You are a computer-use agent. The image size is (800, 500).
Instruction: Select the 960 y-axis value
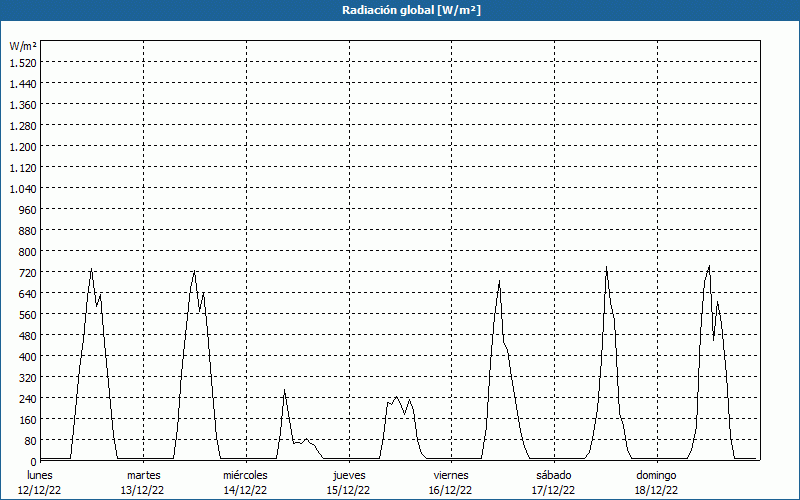[x=28, y=210]
